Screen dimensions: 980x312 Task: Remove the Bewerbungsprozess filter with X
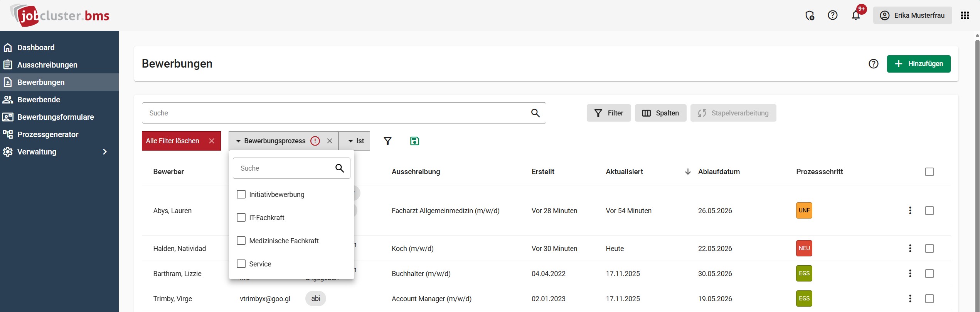click(330, 141)
